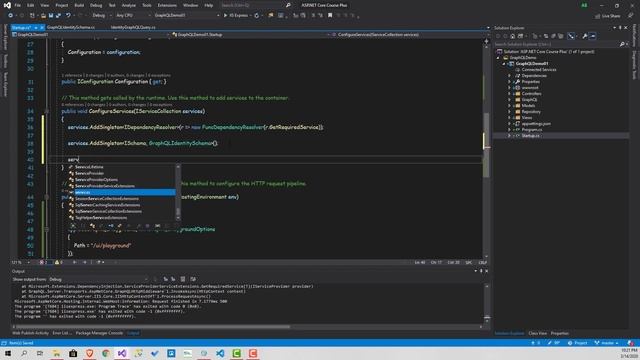Viewport: 640px width, 360px height.
Task: Open the Project menu
Action: pyautogui.click(x=62, y=5)
